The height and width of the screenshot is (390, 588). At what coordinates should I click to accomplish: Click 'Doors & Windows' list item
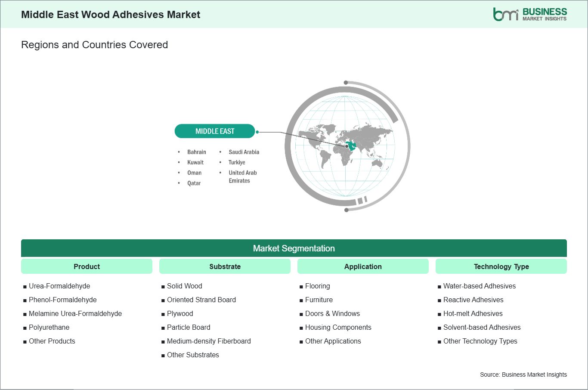332,313
